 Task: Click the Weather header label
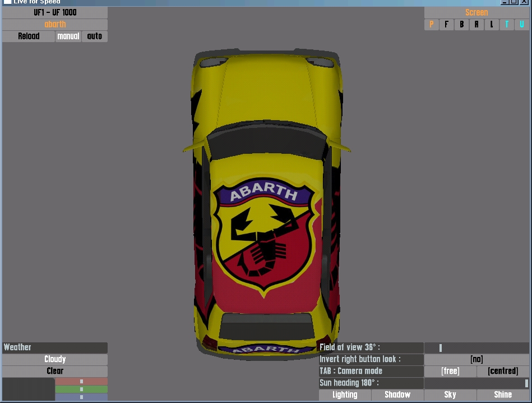click(55, 347)
